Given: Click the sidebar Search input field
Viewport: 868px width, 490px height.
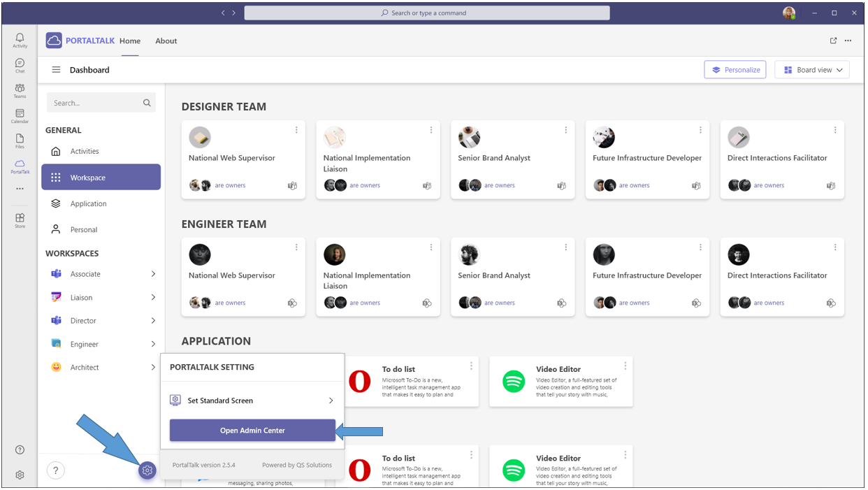Looking at the screenshot, I should tap(96, 103).
